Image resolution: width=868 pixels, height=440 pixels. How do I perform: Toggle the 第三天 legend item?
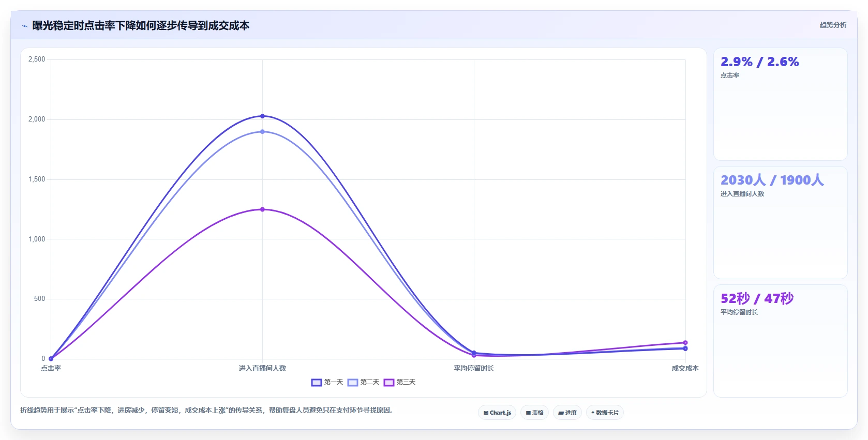[x=399, y=382]
